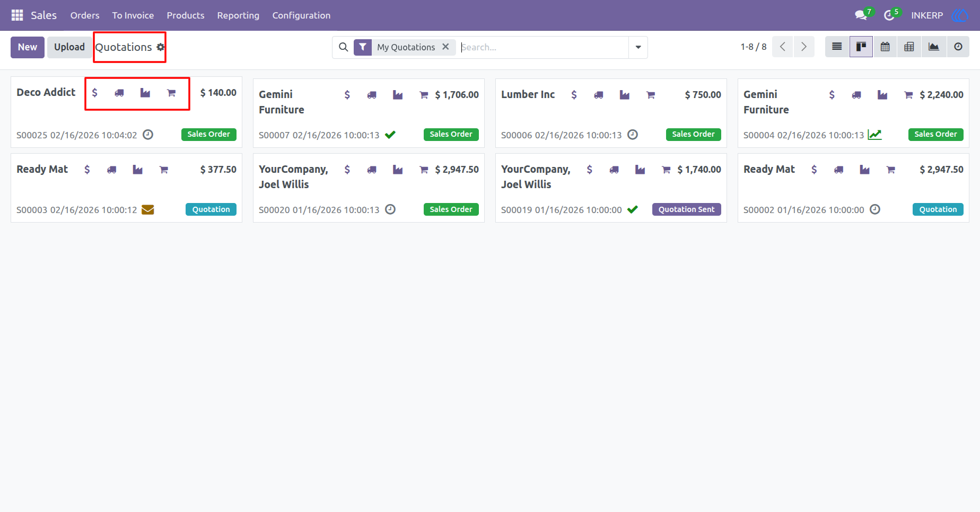Click activity clock icon on S00006 card
This screenshot has width=980, height=512.
(633, 135)
